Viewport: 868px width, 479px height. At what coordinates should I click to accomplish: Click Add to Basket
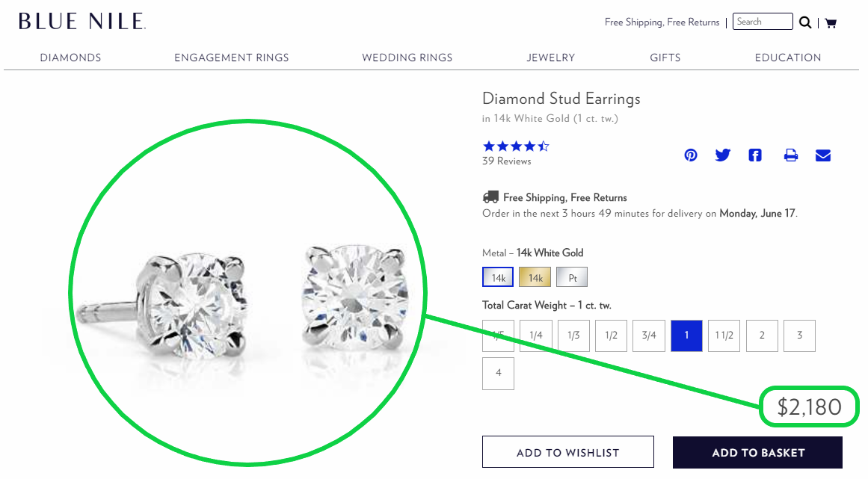(x=757, y=452)
